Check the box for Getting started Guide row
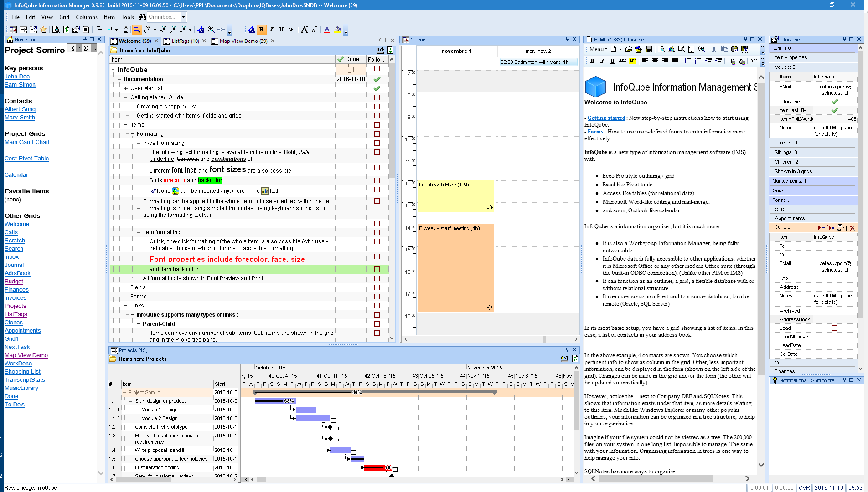Viewport: 868px width, 492px height. [377, 97]
